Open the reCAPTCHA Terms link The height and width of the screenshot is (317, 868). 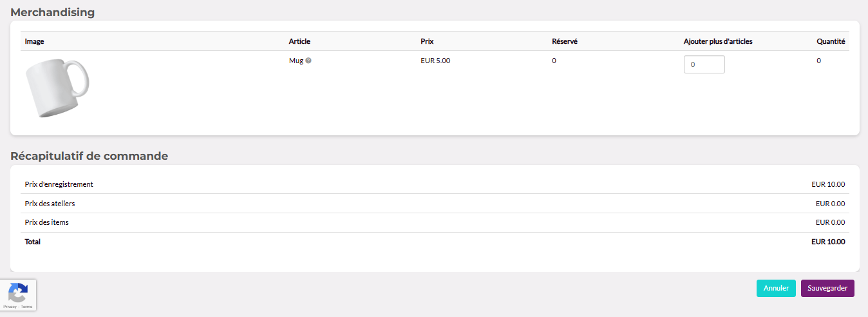pos(26,307)
